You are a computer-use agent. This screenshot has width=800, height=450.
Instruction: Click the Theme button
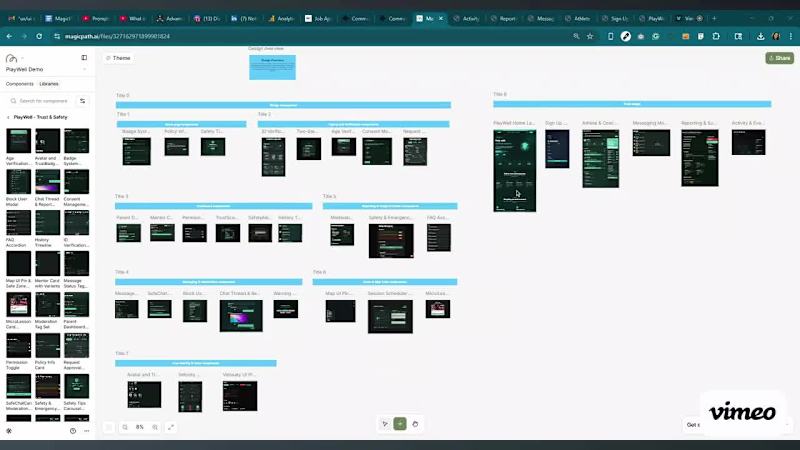tap(118, 58)
